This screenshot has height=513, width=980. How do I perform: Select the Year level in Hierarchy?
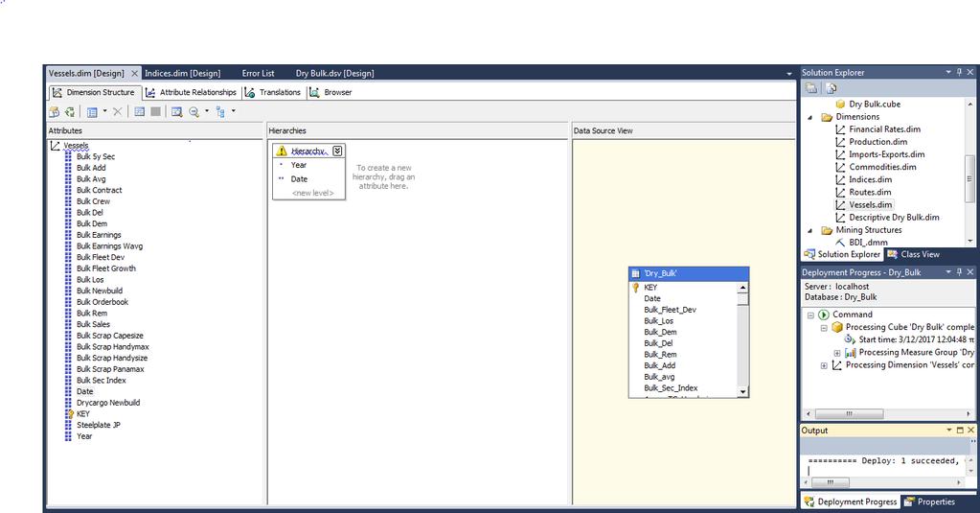pyautogui.click(x=299, y=165)
